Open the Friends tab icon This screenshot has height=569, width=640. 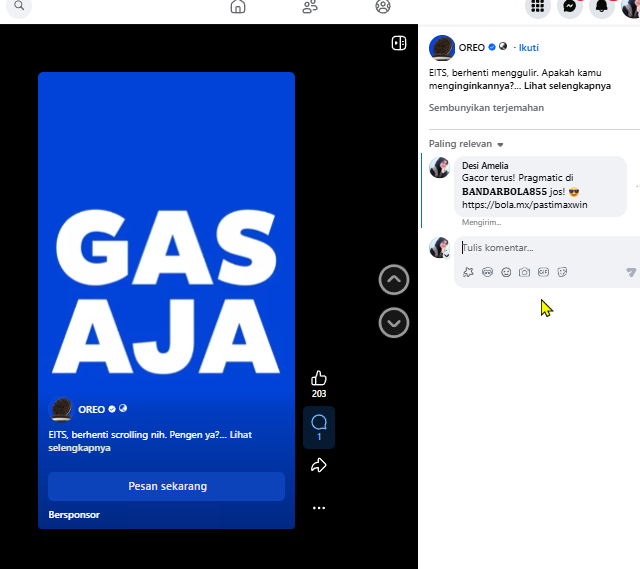(x=310, y=7)
